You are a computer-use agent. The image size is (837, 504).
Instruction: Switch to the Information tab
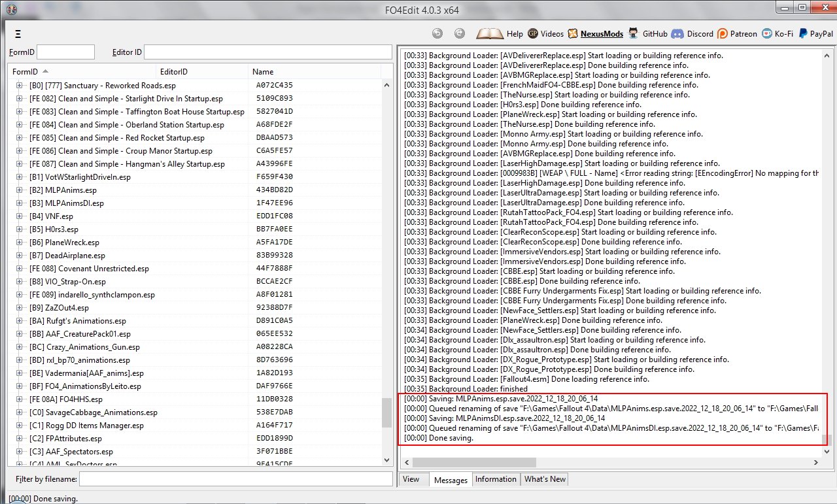coord(495,479)
